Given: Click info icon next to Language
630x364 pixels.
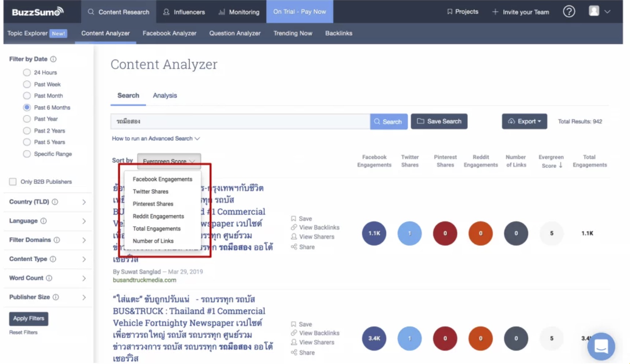Looking at the screenshot, I should [x=44, y=221].
